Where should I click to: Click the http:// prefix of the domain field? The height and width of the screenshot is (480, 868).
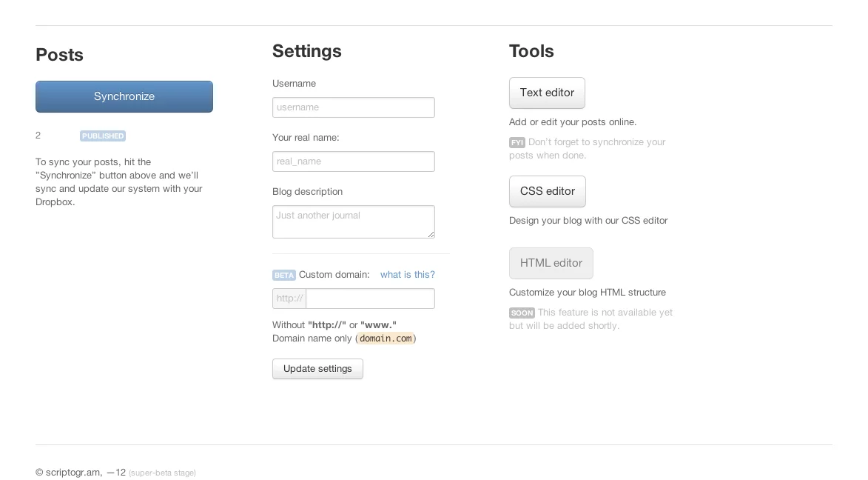point(289,299)
